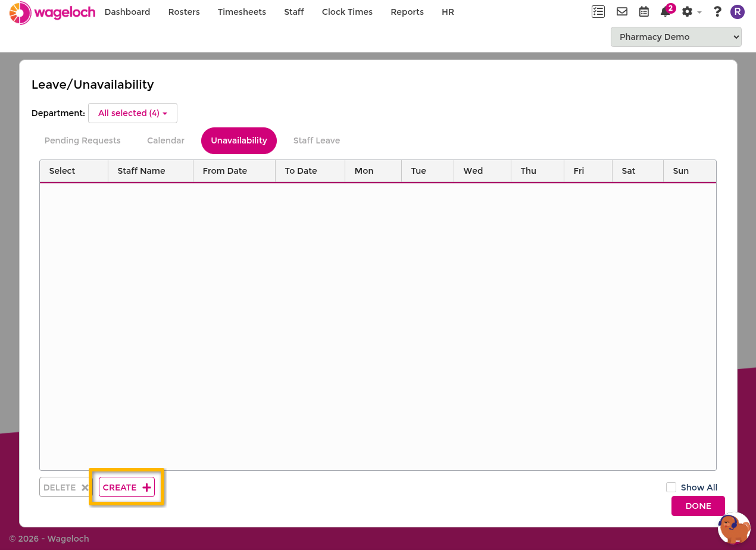Switch to the Calendar tab
Screen dimensions: 756x550
[165, 140]
